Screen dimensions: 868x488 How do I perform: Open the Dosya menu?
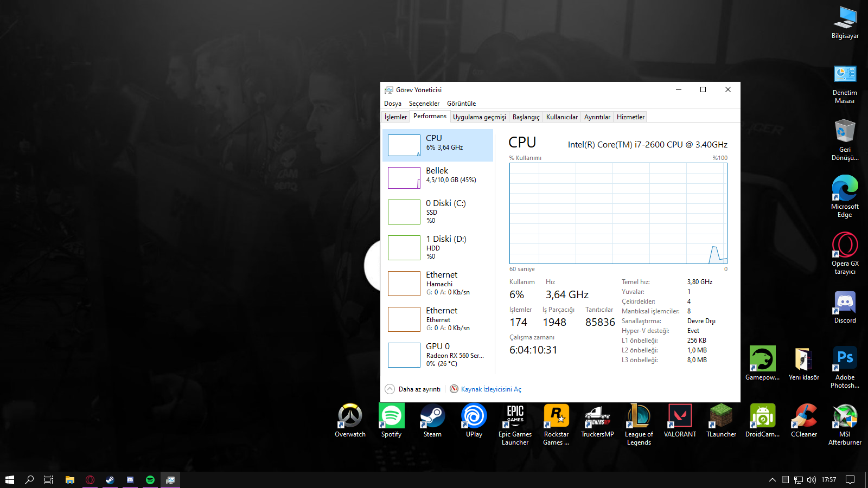[x=393, y=104]
